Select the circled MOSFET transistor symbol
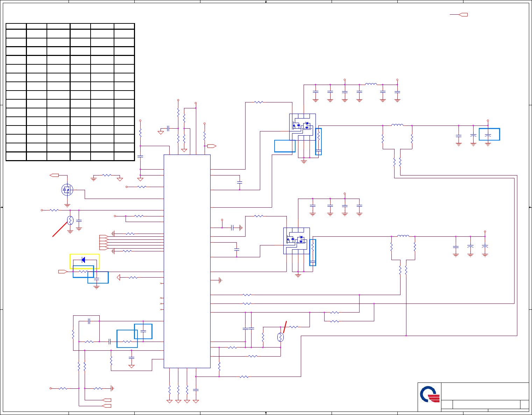This screenshot has width=532, height=415. [x=67, y=190]
